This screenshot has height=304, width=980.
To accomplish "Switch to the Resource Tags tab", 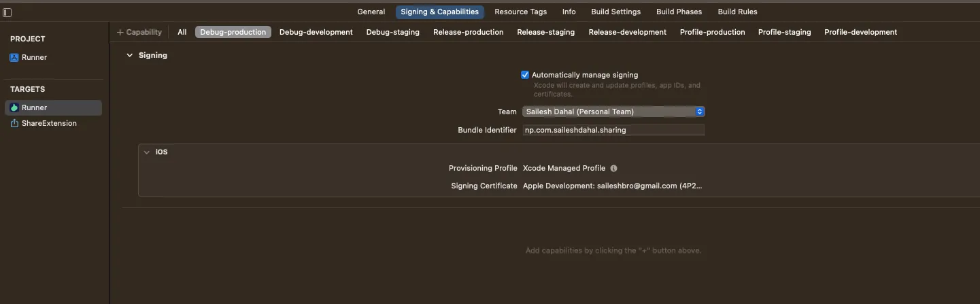I will point(520,12).
